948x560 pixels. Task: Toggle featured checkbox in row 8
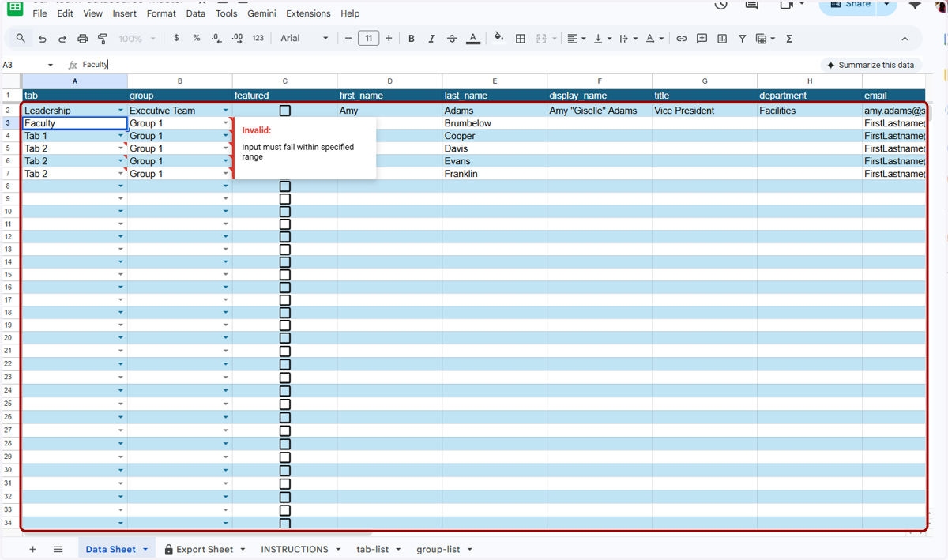pos(285,186)
